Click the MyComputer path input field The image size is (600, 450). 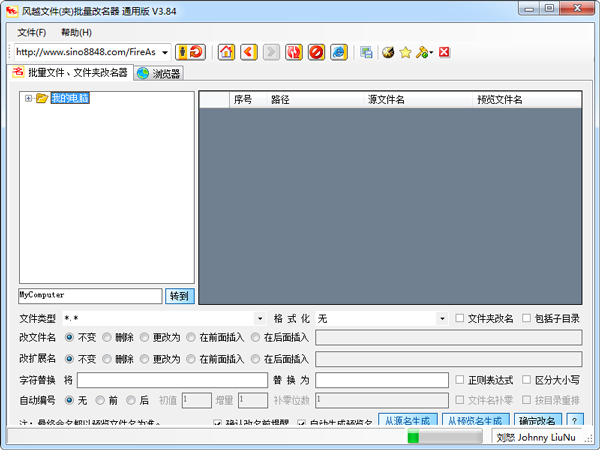(90, 296)
